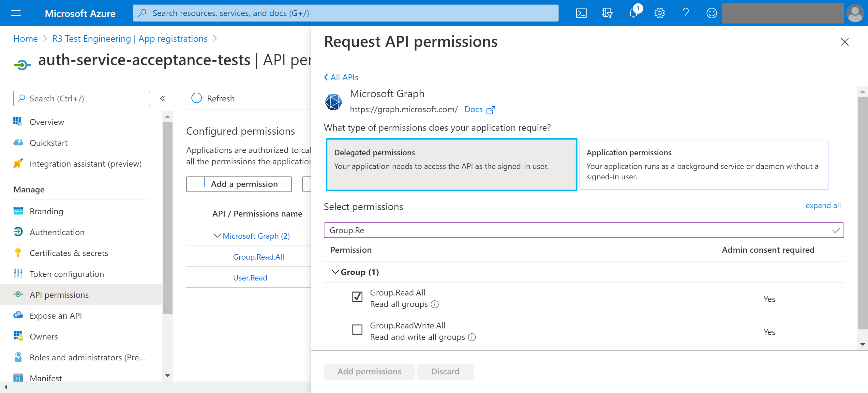Click the sidebar scrollbar down arrow

[168, 375]
